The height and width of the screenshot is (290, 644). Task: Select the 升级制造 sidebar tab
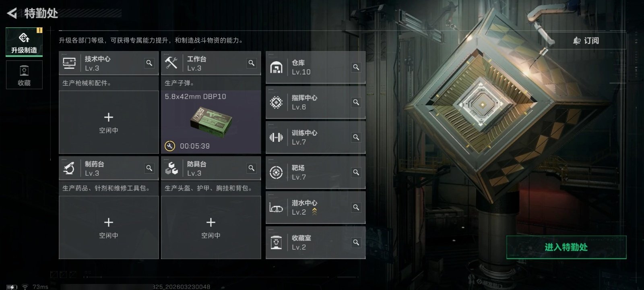[x=24, y=42]
